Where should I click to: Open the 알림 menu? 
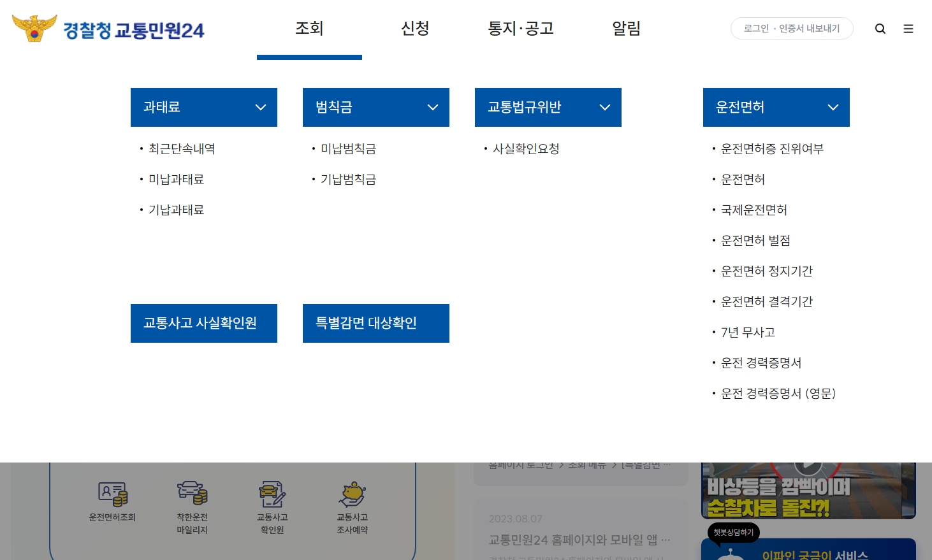(626, 28)
